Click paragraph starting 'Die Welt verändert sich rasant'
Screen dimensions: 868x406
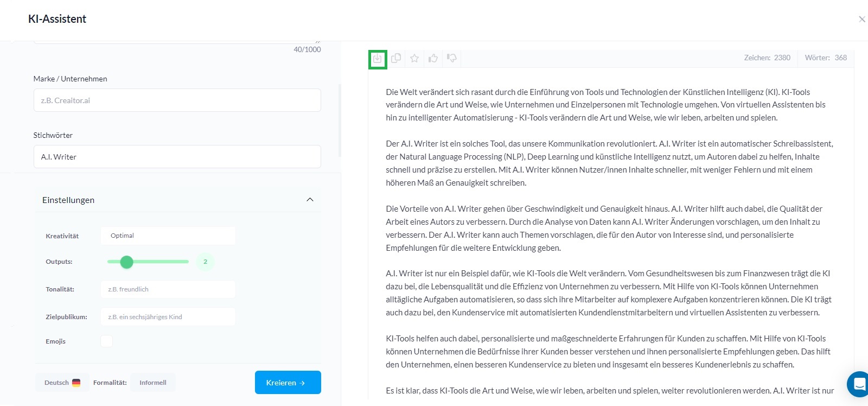(x=606, y=105)
